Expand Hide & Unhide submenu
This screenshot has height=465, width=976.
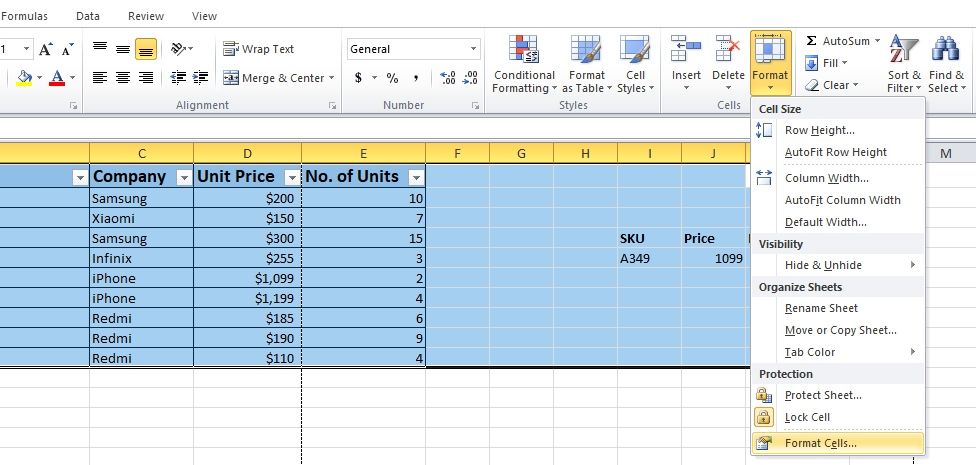coord(838,265)
